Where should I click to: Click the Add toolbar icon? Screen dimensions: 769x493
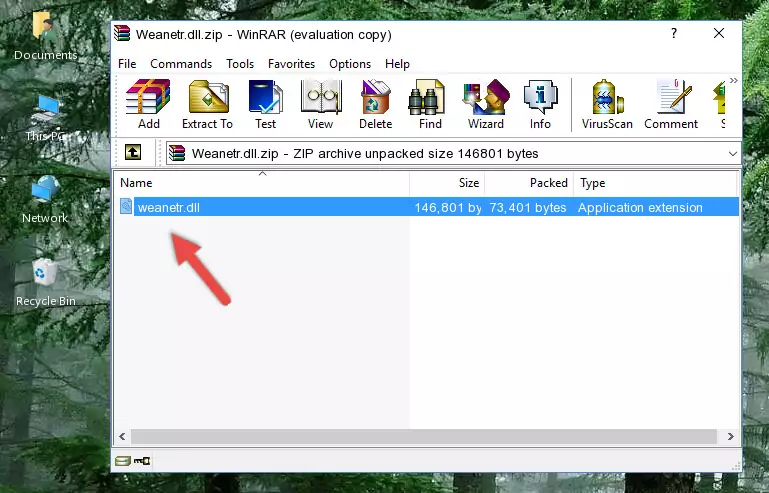[148, 104]
